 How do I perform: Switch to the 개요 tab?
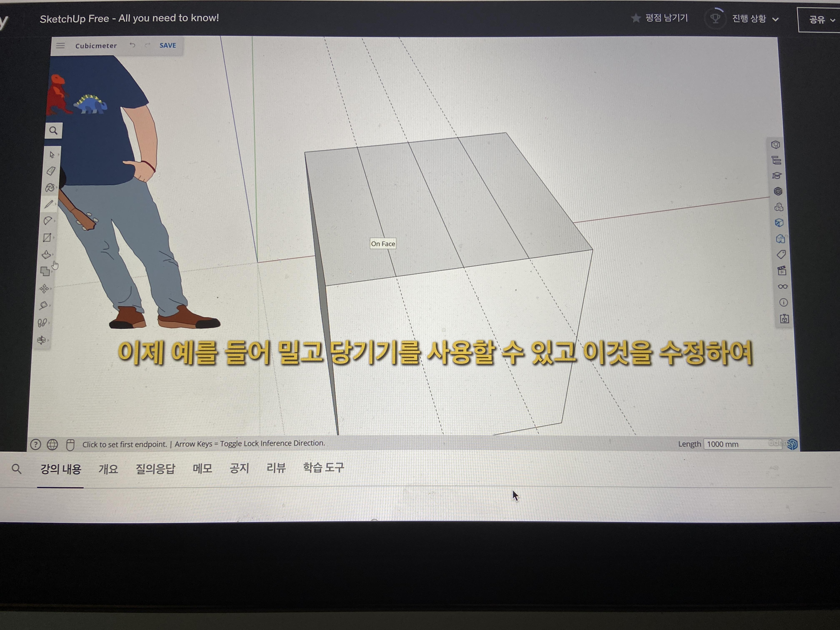[x=108, y=469]
